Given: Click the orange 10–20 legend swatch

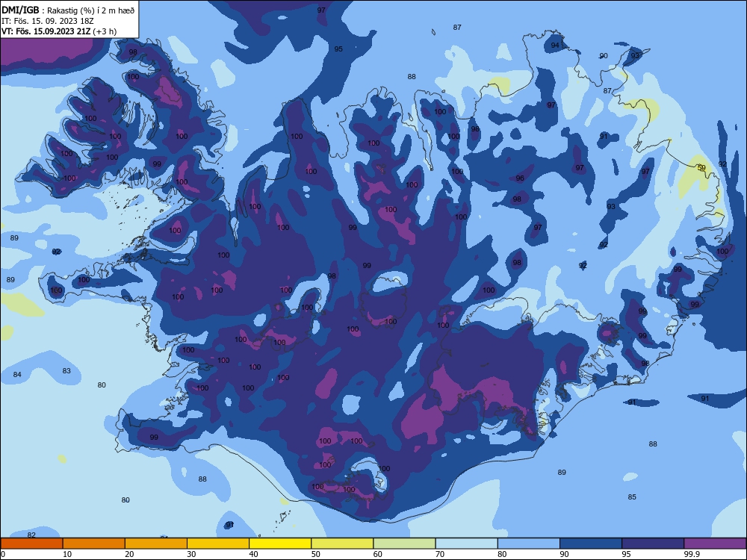Looking at the screenshot, I should click(94, 544).
